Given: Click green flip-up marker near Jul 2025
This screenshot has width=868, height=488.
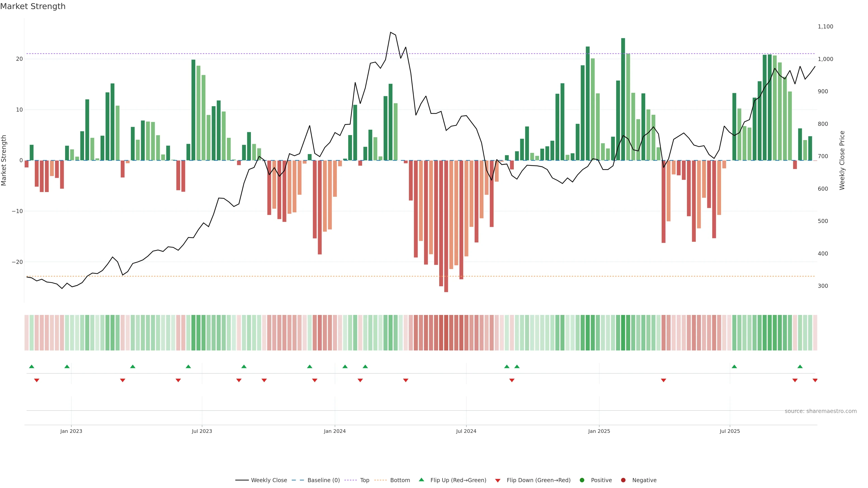Looking at the screenshot, I should click(x=734, y=366).
